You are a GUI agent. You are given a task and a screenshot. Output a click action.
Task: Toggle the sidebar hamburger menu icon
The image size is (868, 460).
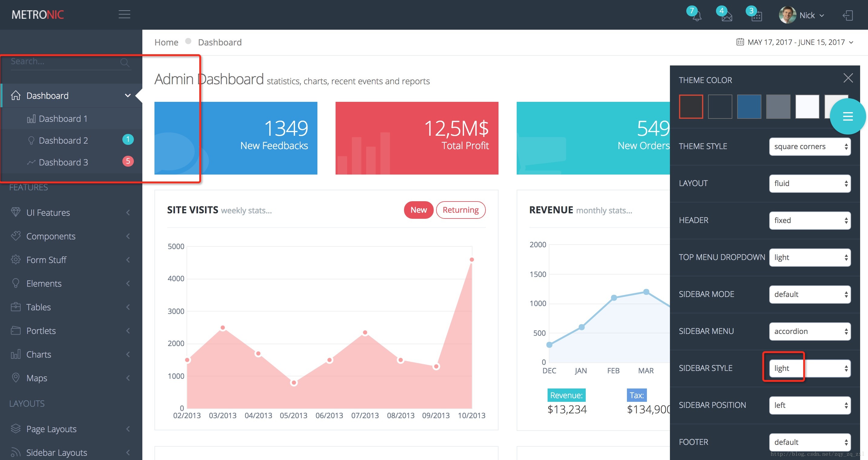tap(124, 14)
